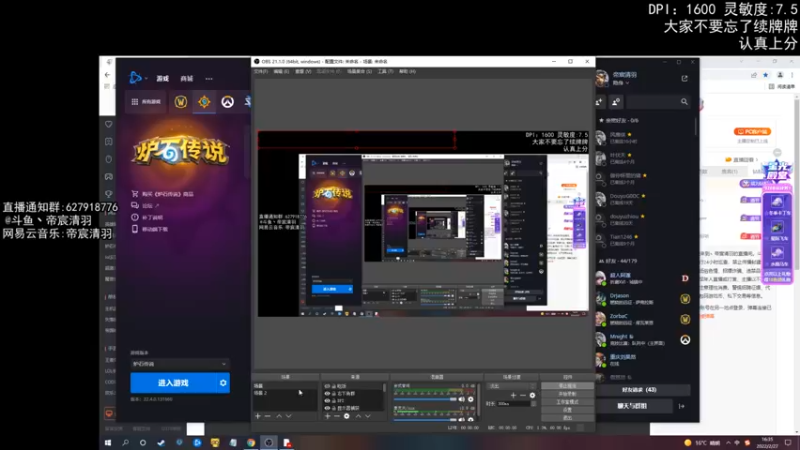Open transition properties gear
The image size is (800, 450).
(x=532, y=395)
